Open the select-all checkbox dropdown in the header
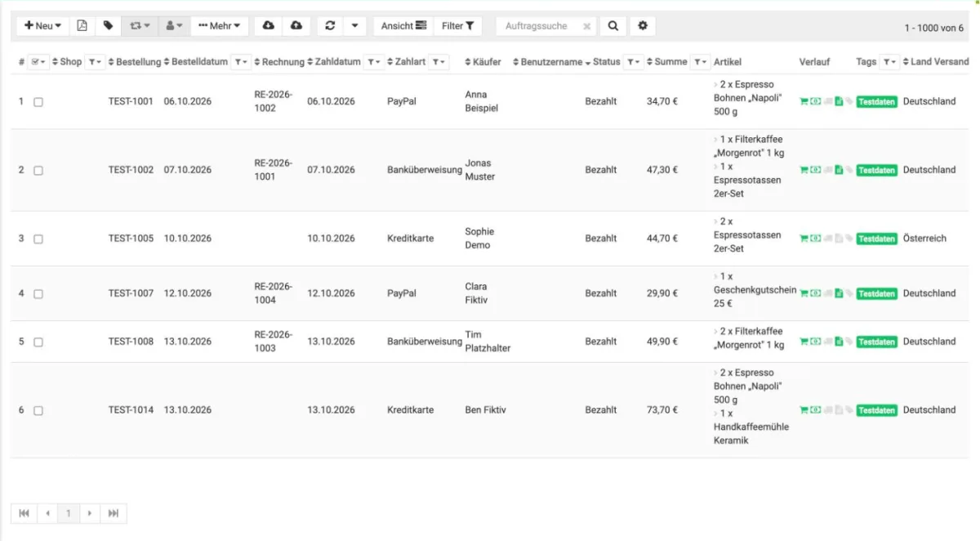980x541 pixels. coord(38,61)
